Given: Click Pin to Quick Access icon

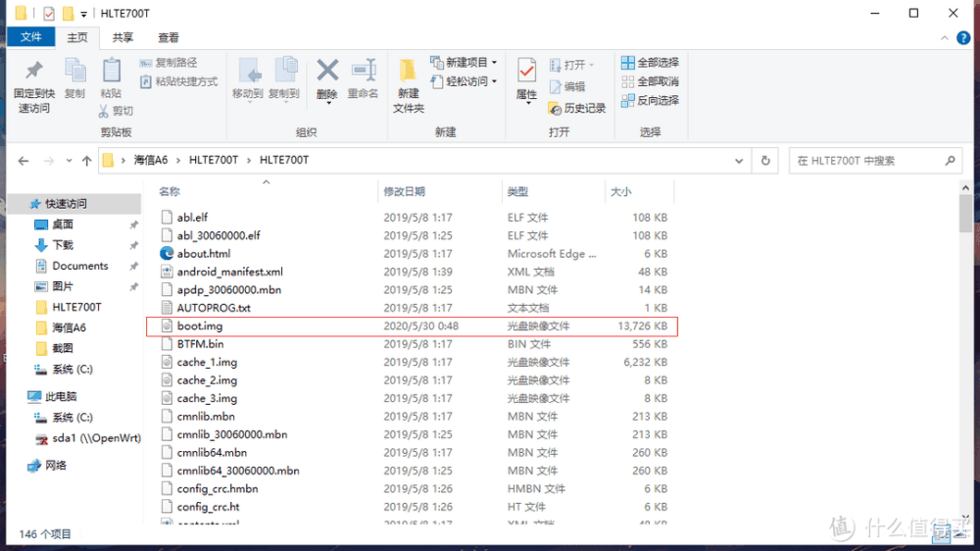Looking at the screenshot, I should (x=33, y=70).
